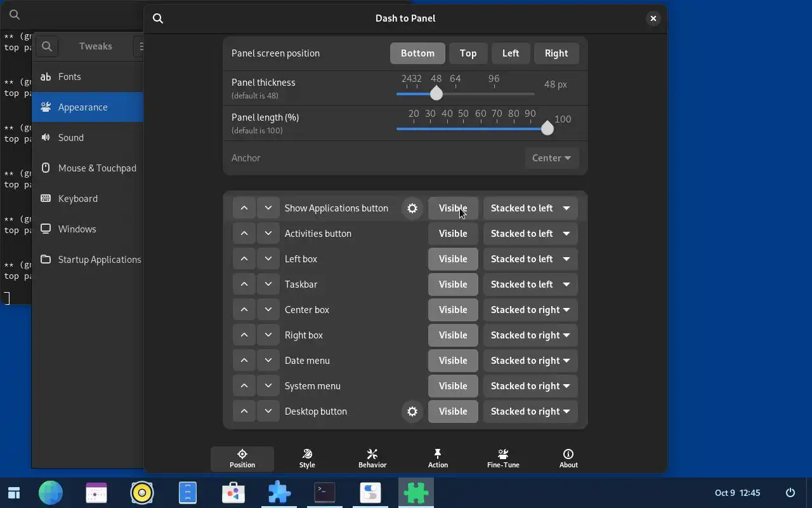Open stacking dropdown for Left box
Viewport: 812px width, 508px height.
pos(530,259)
